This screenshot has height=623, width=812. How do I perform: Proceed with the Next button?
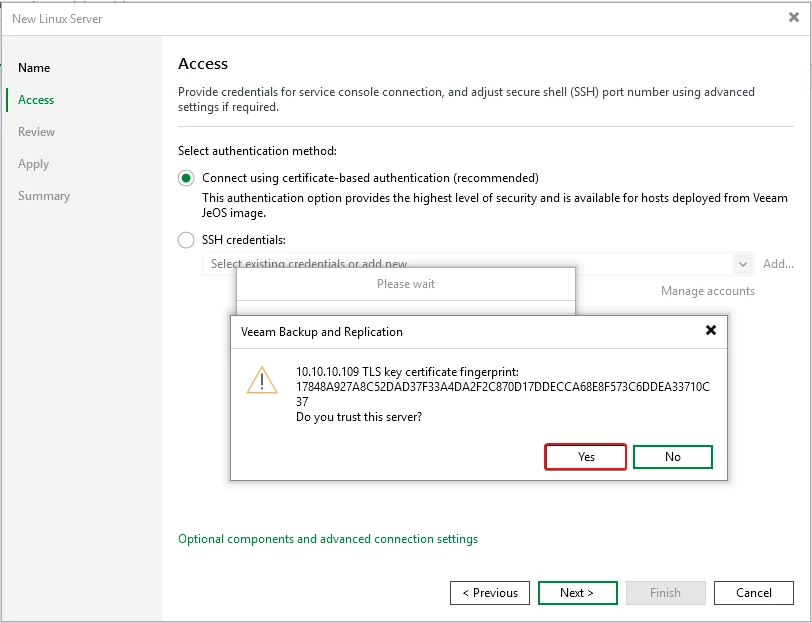tap(578, 593)
